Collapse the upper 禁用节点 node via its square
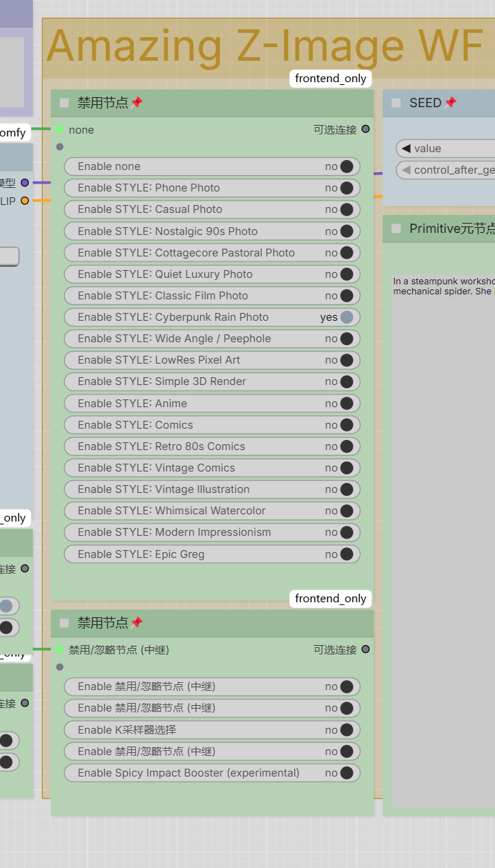 point(64,103)
